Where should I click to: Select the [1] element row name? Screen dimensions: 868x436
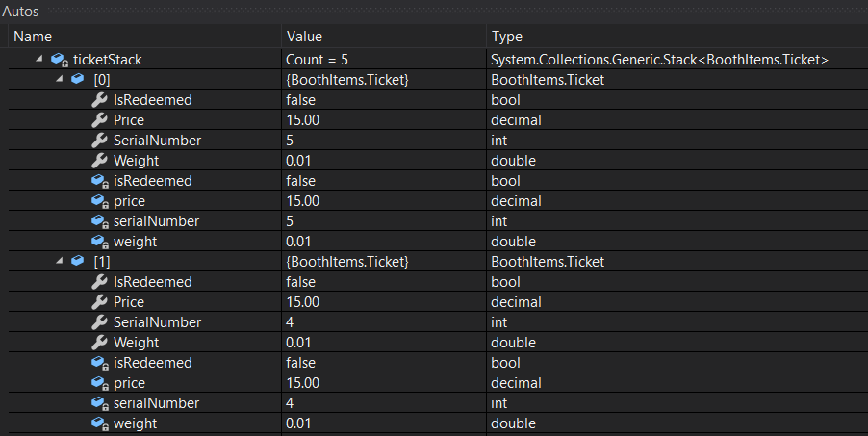(x=102, y=262)
